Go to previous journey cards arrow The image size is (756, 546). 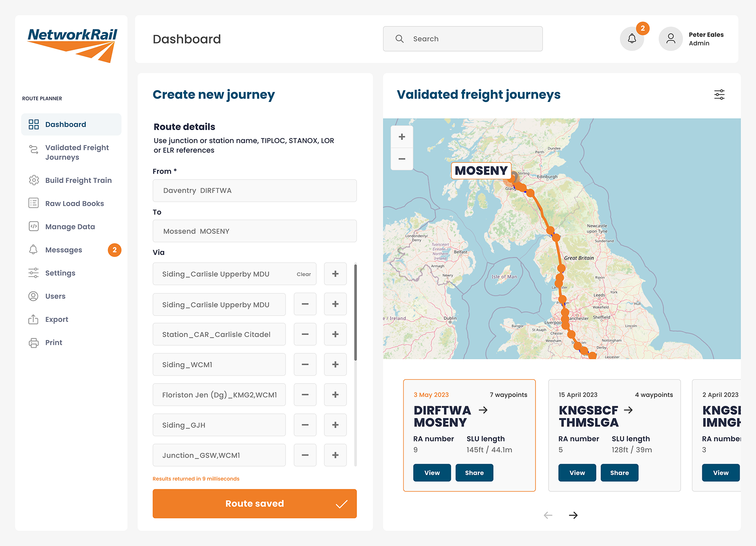[x=548, y=515]
